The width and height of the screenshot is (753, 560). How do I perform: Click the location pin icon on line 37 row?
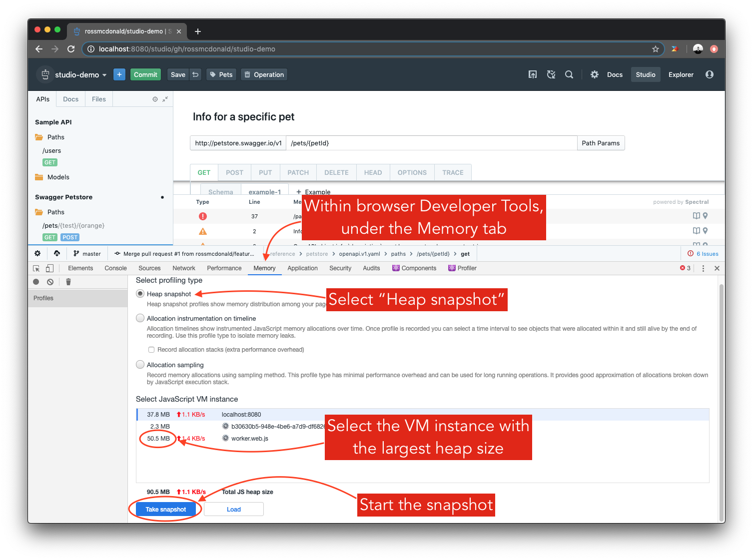point(705,216)
